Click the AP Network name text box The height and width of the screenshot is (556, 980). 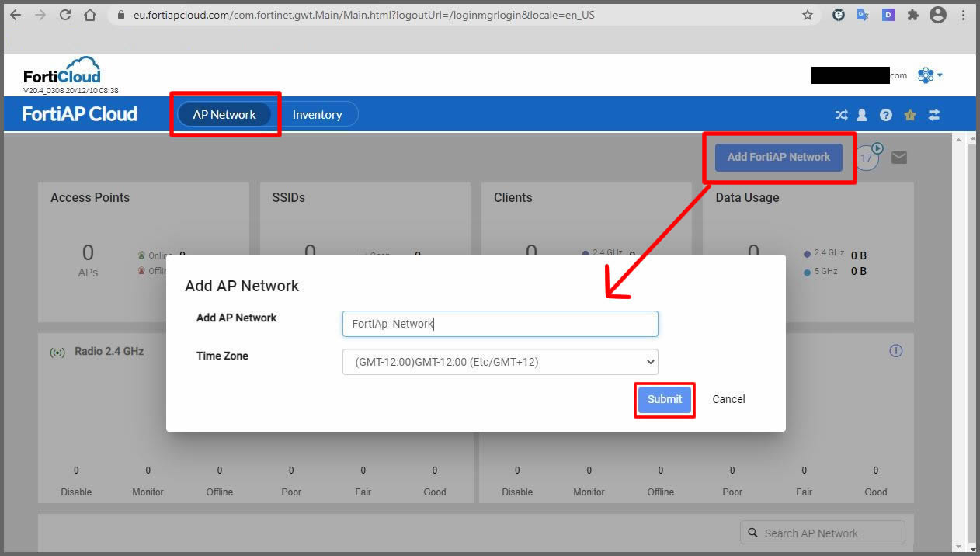499,324
